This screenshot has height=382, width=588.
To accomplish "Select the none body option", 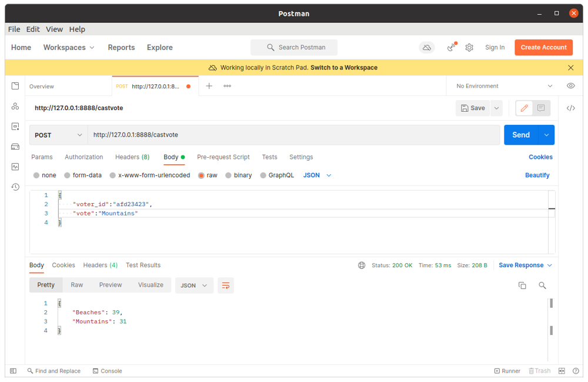I will point(45,175).
